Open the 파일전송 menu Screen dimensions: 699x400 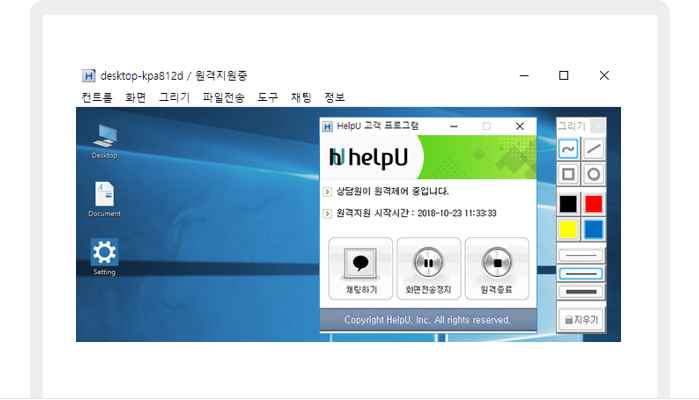coord(223,97)
